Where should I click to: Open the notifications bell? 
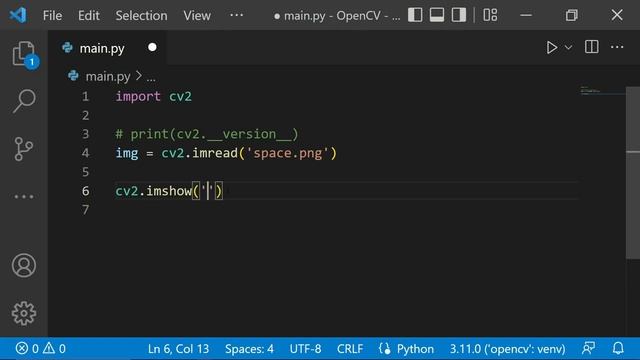[x=618, y=349]
